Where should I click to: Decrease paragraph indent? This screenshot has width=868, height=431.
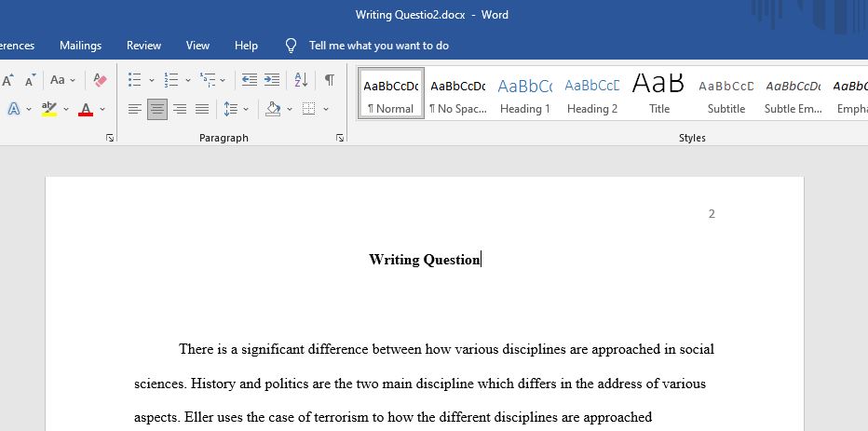[250, 80]
